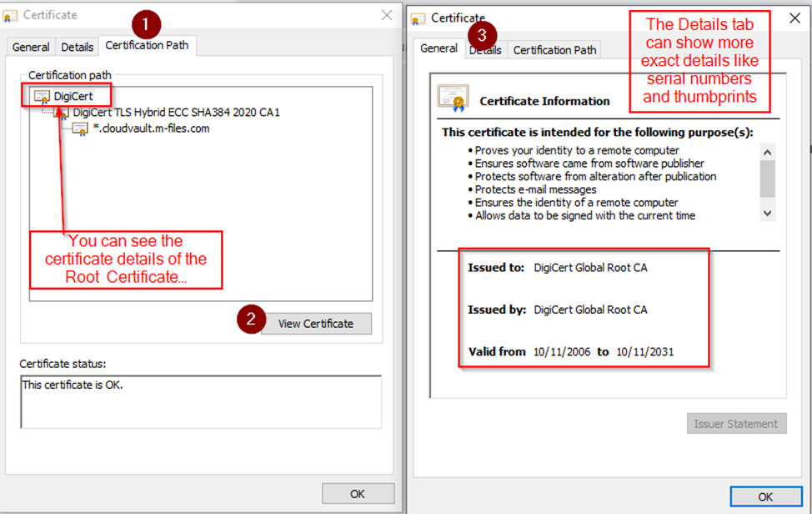
Task: Click the 'Certificate Information' heading
Action: point(544,101)
